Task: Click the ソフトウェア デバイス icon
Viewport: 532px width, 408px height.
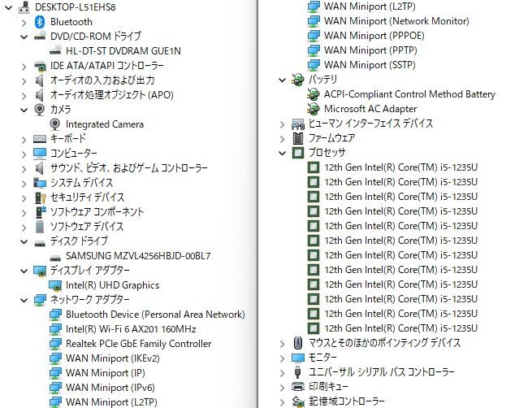Action: [40, 227]
